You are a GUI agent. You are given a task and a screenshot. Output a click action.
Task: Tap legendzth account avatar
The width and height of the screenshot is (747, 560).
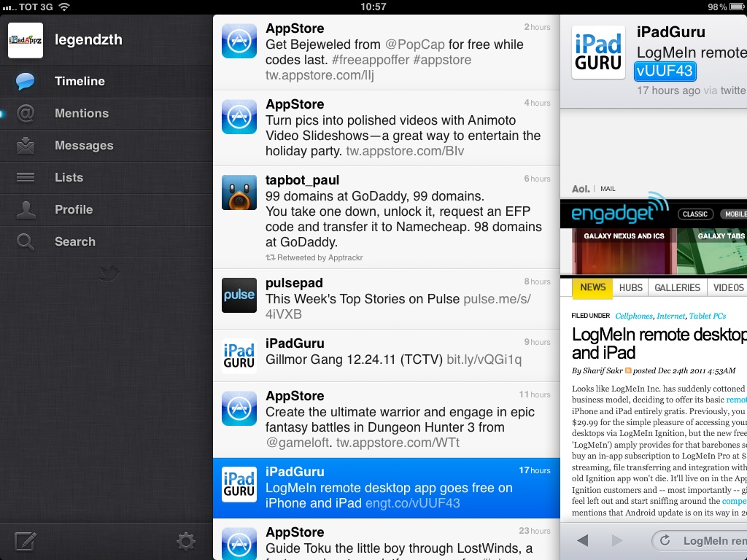(x=26, y=41)
